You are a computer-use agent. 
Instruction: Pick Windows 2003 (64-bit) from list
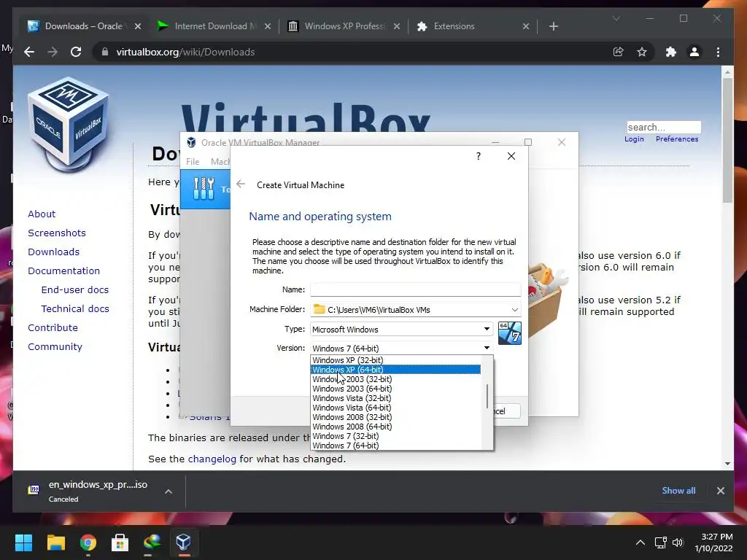[x=396, y=389]
